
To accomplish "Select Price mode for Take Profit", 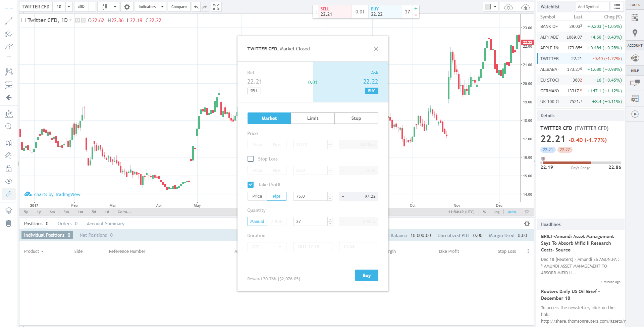I will pos(257,196).
